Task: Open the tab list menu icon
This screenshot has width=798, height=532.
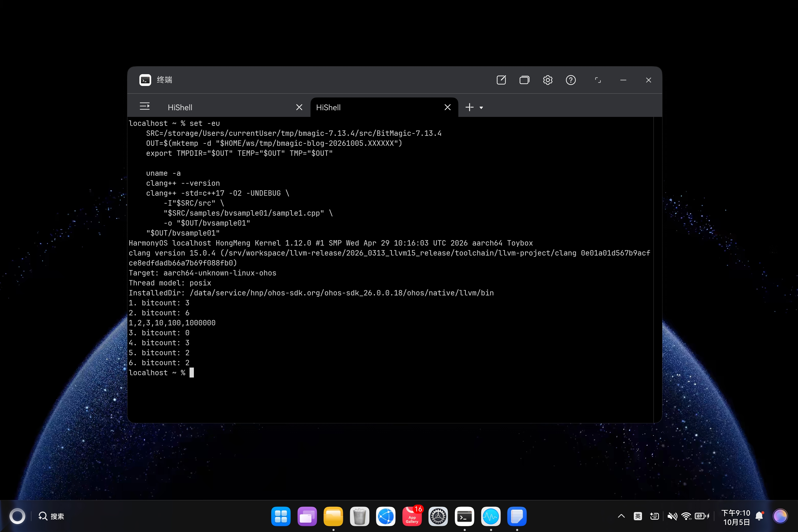Action: pyautogui.click(x=145, y=107)
